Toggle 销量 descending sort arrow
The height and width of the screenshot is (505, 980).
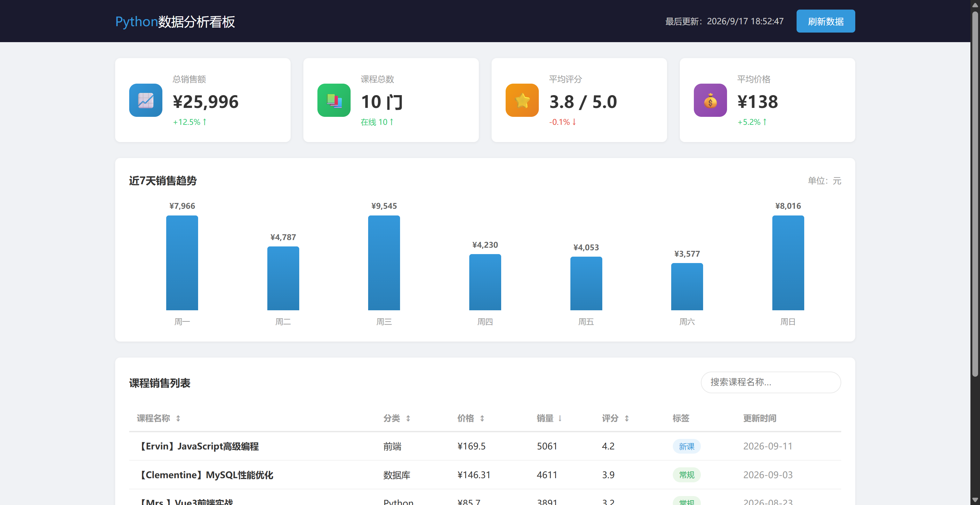coord(560,418)
